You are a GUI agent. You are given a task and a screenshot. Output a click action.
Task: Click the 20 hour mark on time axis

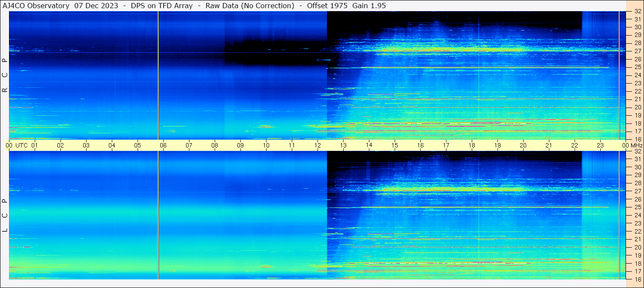click(x=523, y=145)
